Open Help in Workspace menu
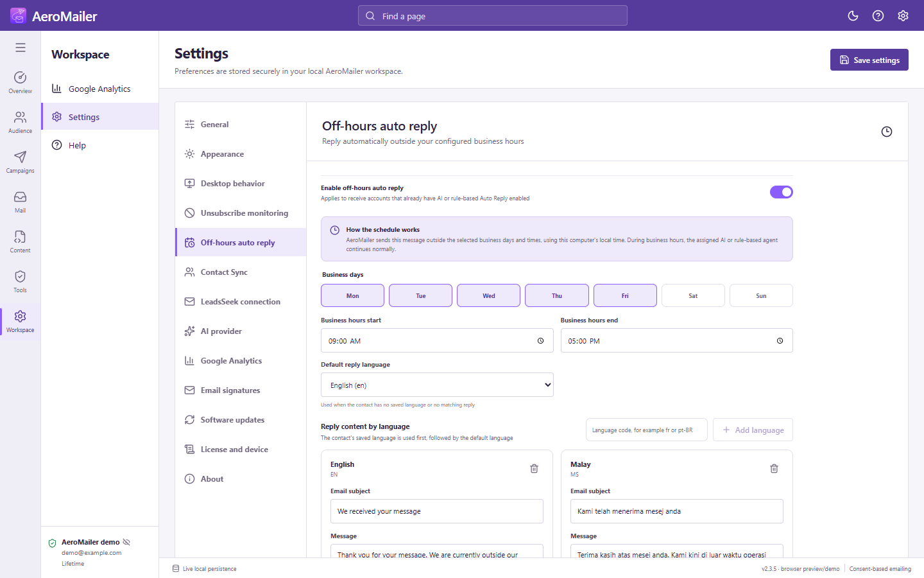Image resolution: width=924 pixels, height=578 pixels. [99, 145]
